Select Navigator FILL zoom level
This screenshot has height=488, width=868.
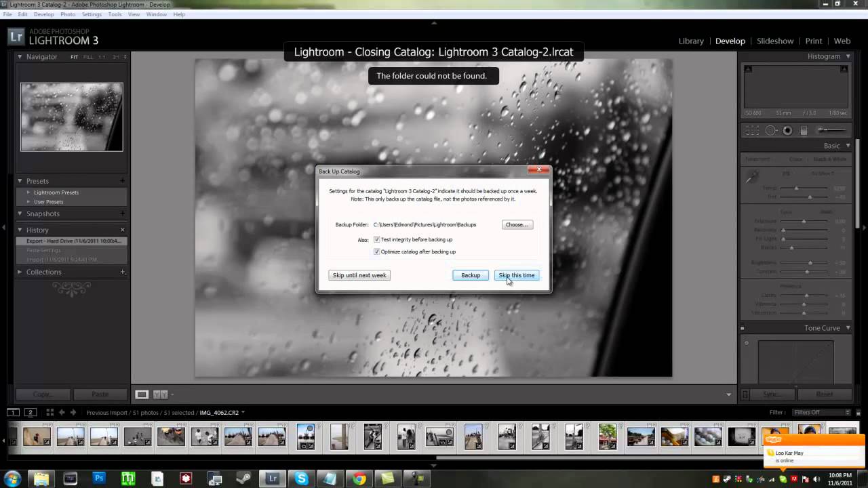(88, 57)
